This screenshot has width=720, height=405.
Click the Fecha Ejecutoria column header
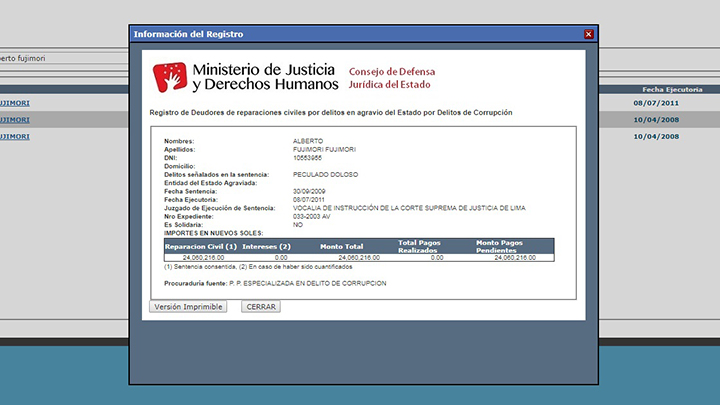(672, 90)
